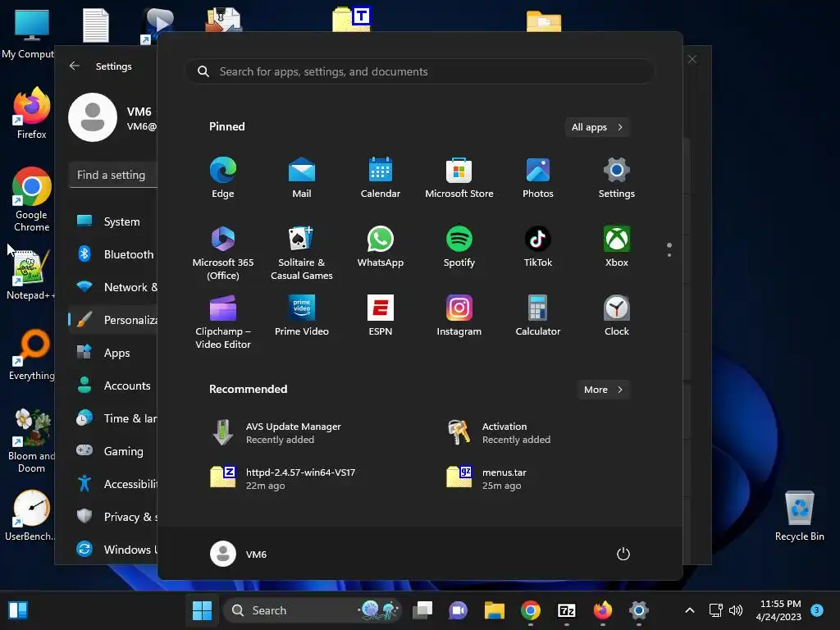Go to next page of pinned apps
Image resolution: width=840 pixels, height=630 pixels.
click(669, 255)
